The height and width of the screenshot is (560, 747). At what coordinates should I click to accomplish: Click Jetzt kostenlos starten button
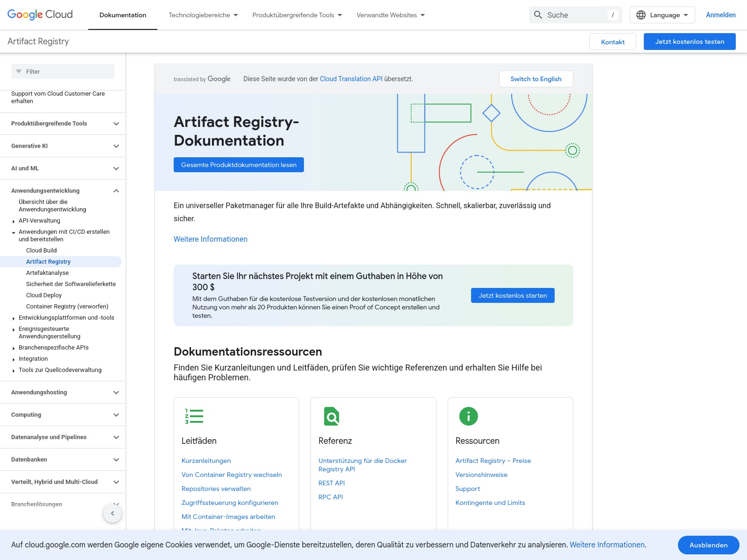click(513, 295)
